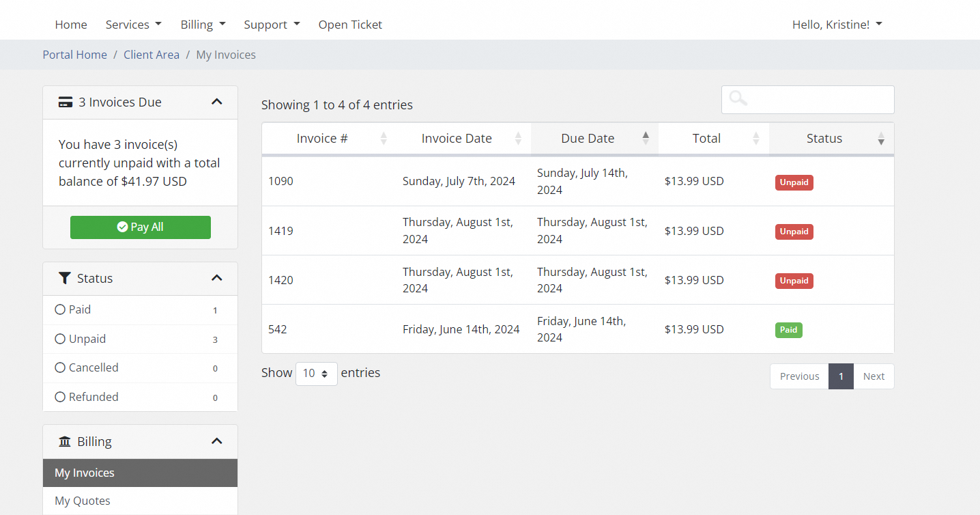Click the bank building icon in Billing panel
Image resolution: width=980 pixels, height=515 pixels.
(65, 442)
